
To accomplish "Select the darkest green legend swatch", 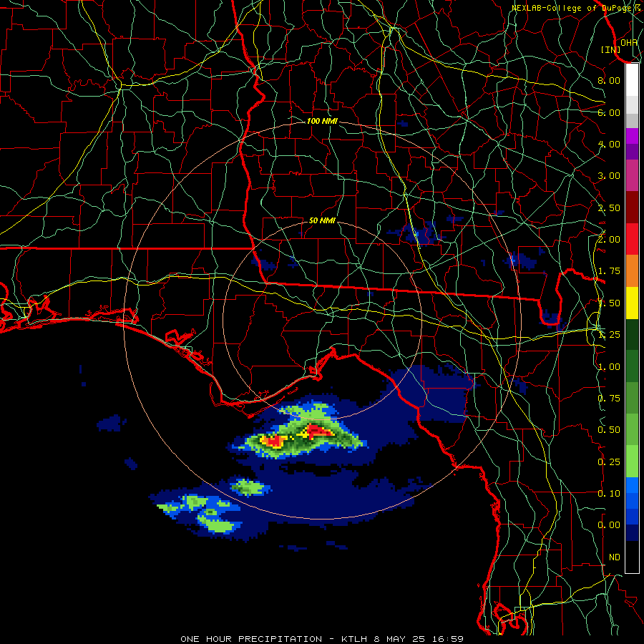I will pos(632,335).
